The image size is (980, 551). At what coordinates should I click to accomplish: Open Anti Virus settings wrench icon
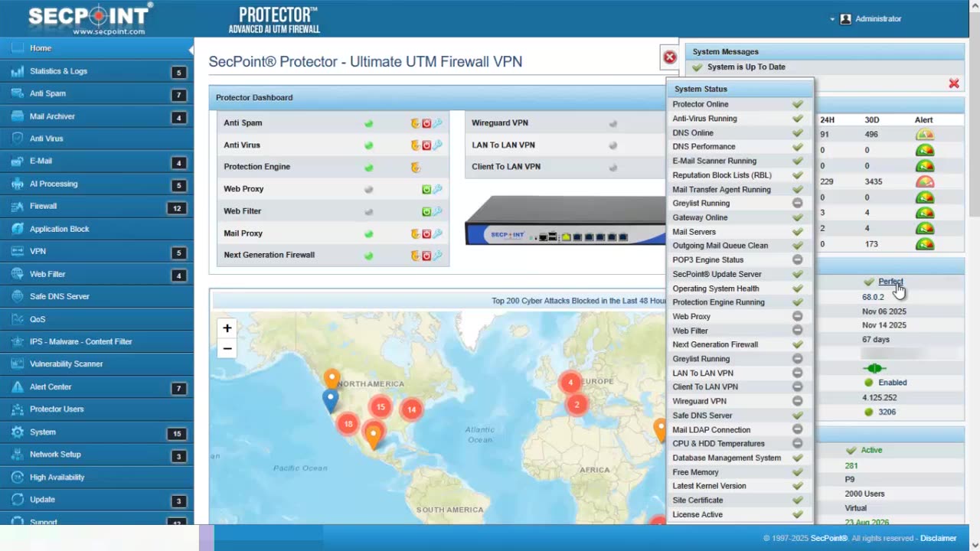tap(437, 145)
